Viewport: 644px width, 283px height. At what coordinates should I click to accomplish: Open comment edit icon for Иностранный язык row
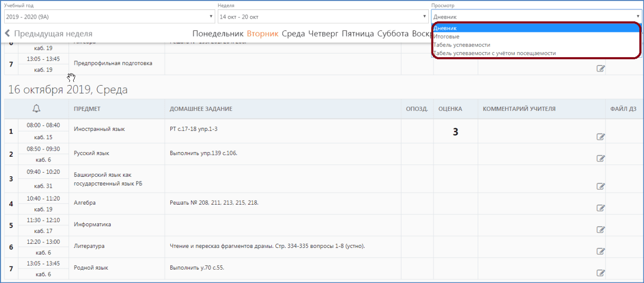pos(600,137)
